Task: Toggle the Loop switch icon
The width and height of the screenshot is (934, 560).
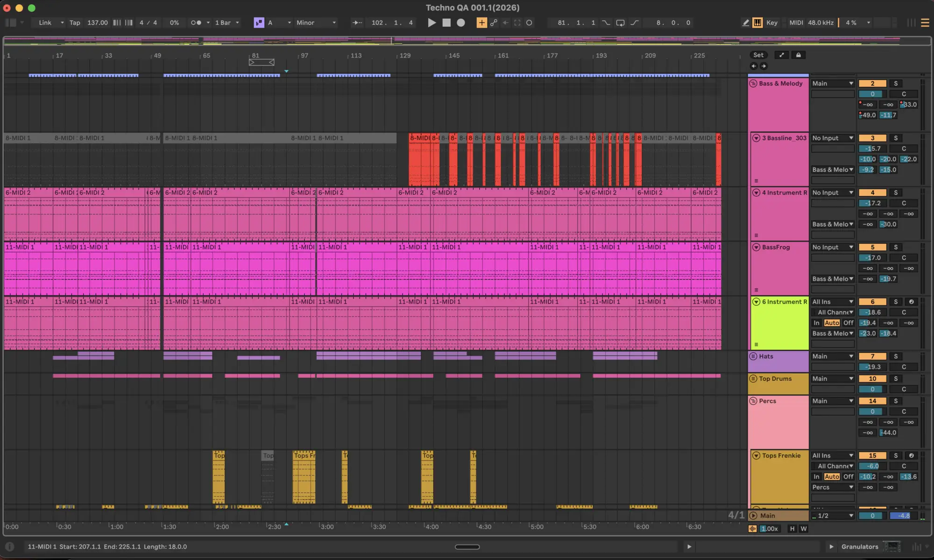Action: point(620,22)
